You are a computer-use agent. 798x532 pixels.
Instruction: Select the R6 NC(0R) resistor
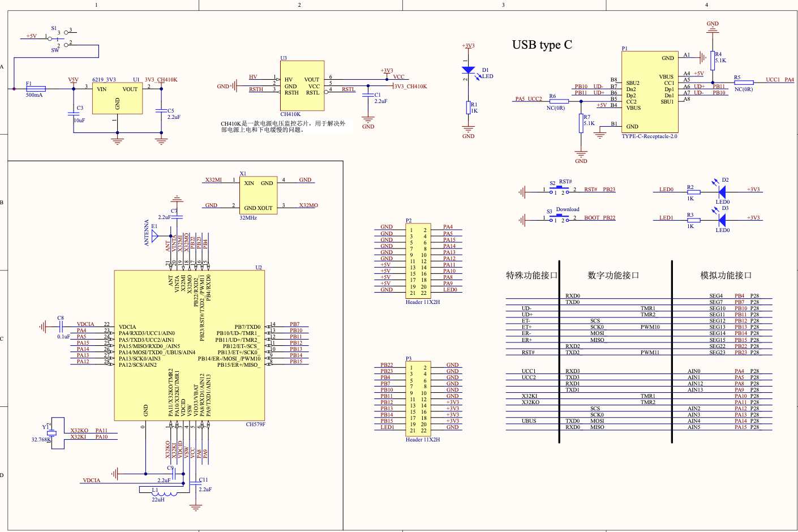click(x=559, y=101)
